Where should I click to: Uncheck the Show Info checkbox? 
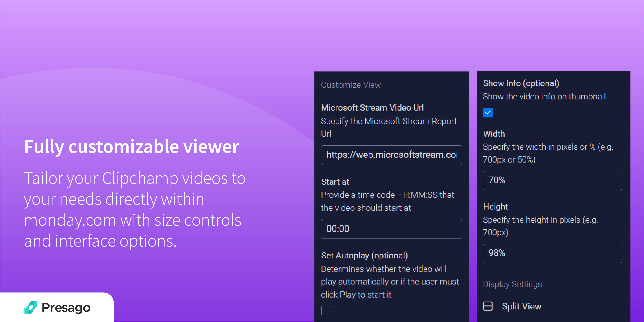488,112
